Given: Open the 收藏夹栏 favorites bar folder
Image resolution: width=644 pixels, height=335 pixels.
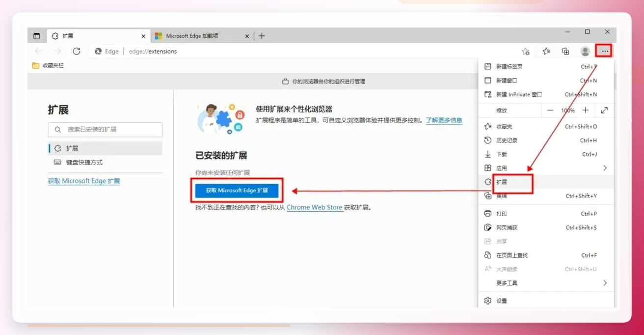Looking at the screenshot, I should (x=48, y=65).
